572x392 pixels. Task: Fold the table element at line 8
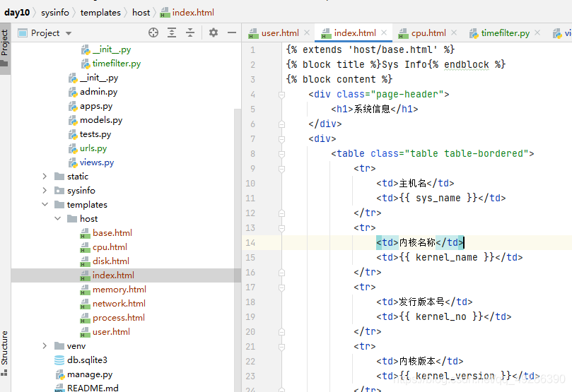(x=281, y=155)
